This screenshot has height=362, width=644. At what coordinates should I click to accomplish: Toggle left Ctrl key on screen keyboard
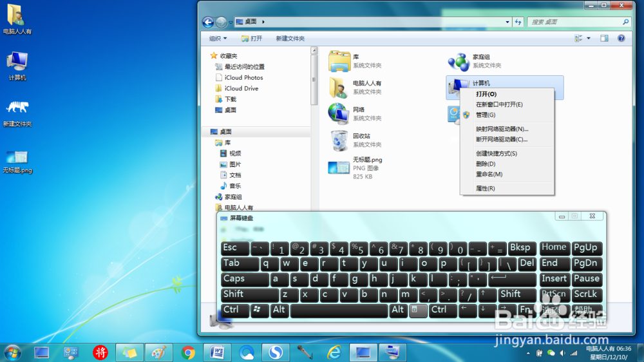pos(235,310)
